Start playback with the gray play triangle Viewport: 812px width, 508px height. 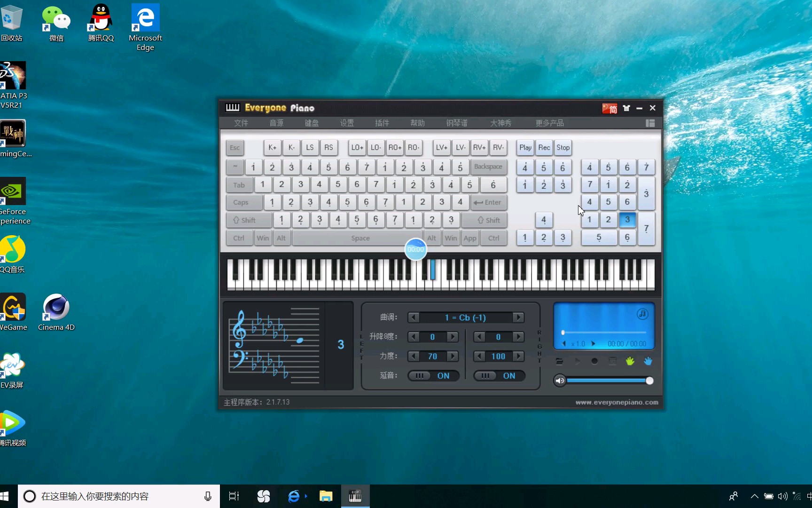tap(577, 361)
